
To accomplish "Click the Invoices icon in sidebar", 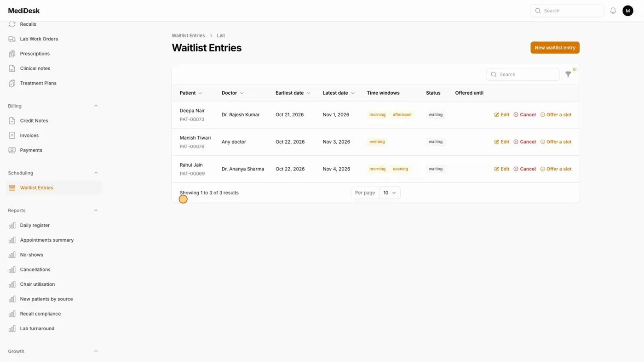I will tap(12, 136).
